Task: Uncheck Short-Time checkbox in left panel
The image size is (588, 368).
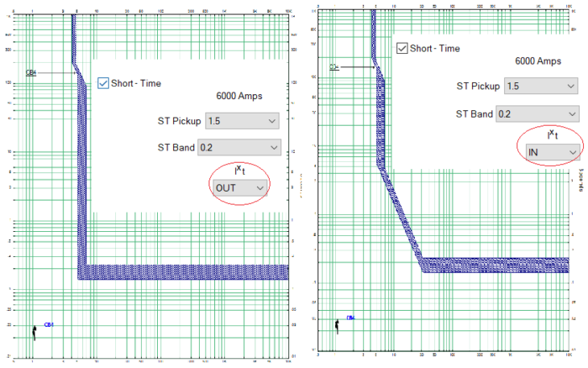Action: click(x=103, y=83)
